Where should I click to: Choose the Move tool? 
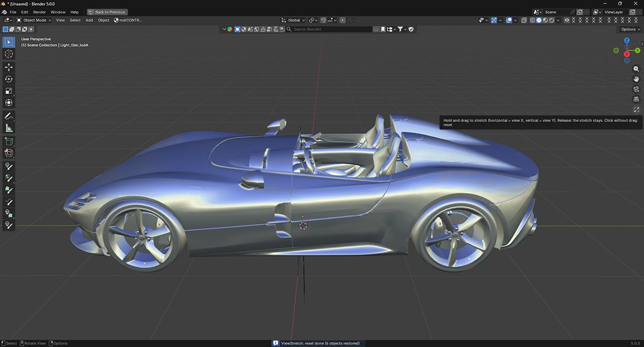pyautogui.click(x=9, y=67)
